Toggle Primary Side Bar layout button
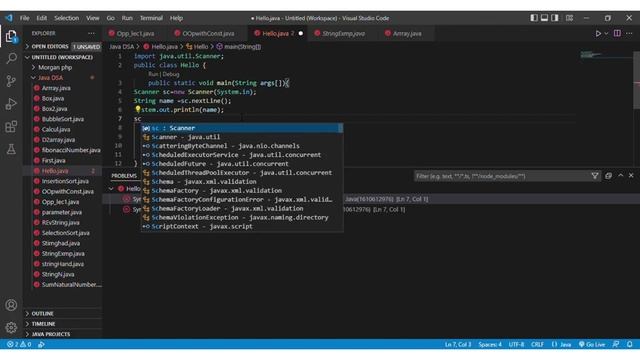The height and width of the screenshot is (360, 640). [x=534, y=18]
